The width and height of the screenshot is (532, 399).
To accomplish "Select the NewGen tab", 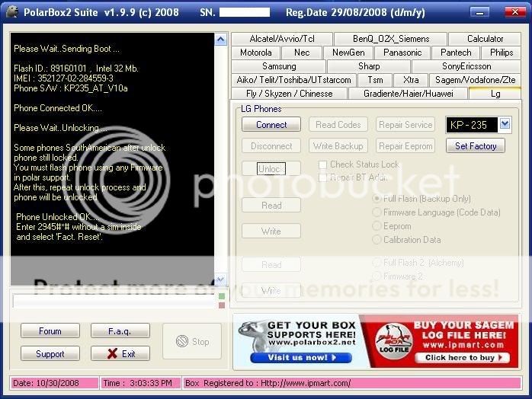I will pos(348,53).
